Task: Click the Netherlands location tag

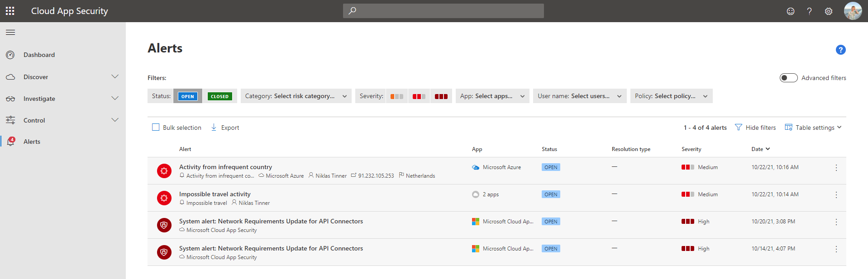Action: [x=420, y=176]
